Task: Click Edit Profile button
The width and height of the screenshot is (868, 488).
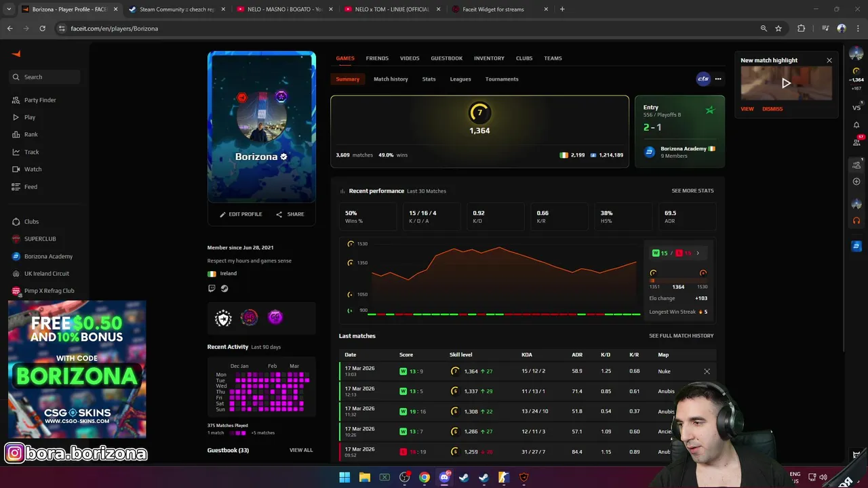Action: coord(241,214)
